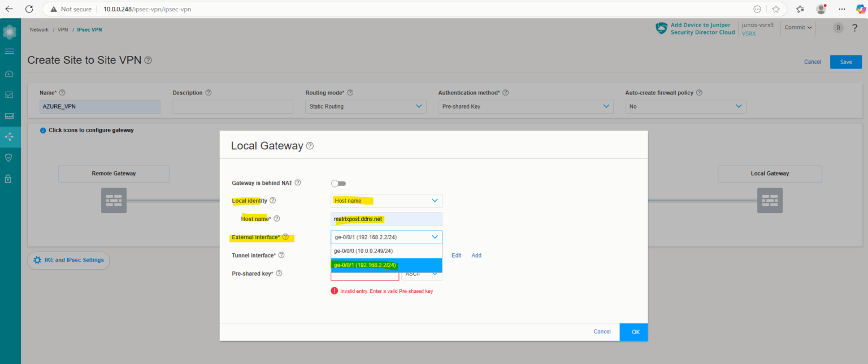868x364 pixels.
Task: Click the Remote Gateway configuration icon
Action: click(114, 200)
